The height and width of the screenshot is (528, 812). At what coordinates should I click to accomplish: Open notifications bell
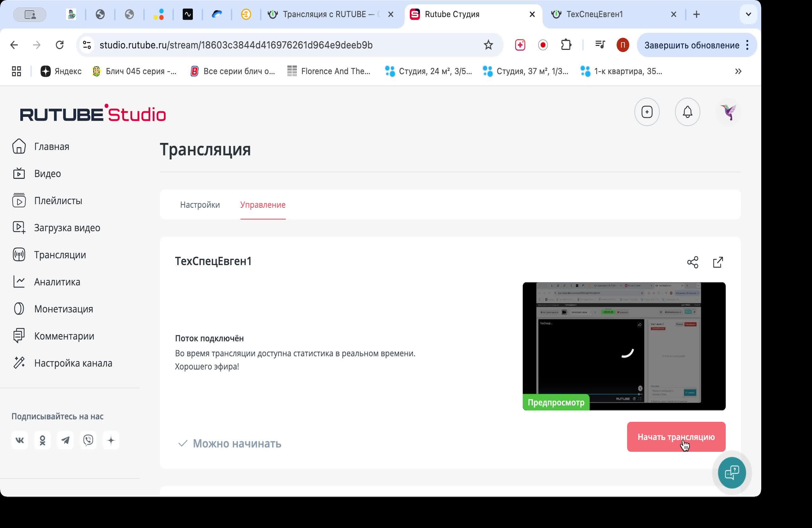coord(687,112)
